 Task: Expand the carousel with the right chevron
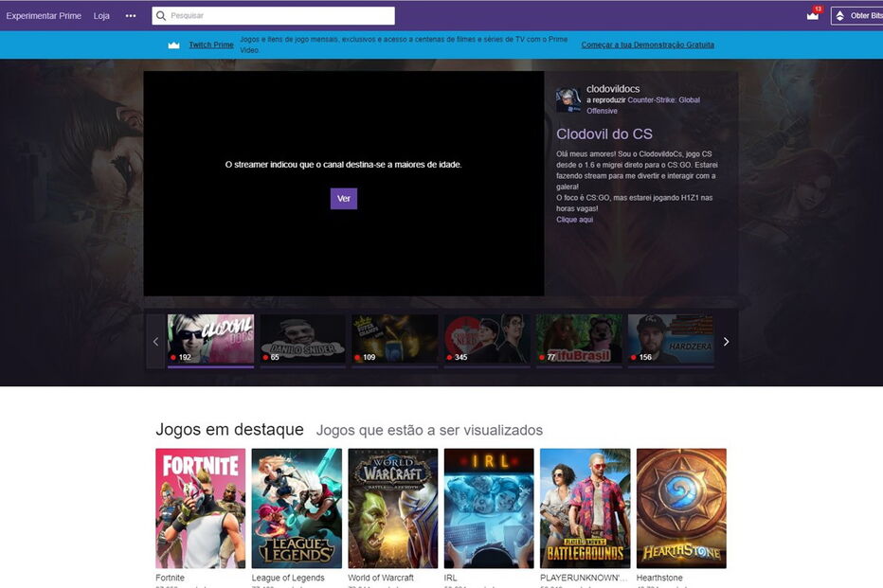click(726, 341)
